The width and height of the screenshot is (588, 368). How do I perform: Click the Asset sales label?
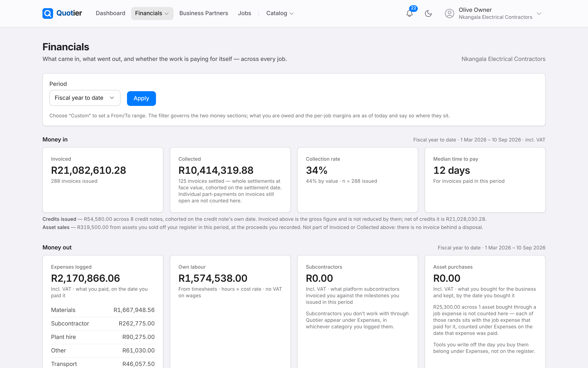pyautogui.click(x=56, y=227)
